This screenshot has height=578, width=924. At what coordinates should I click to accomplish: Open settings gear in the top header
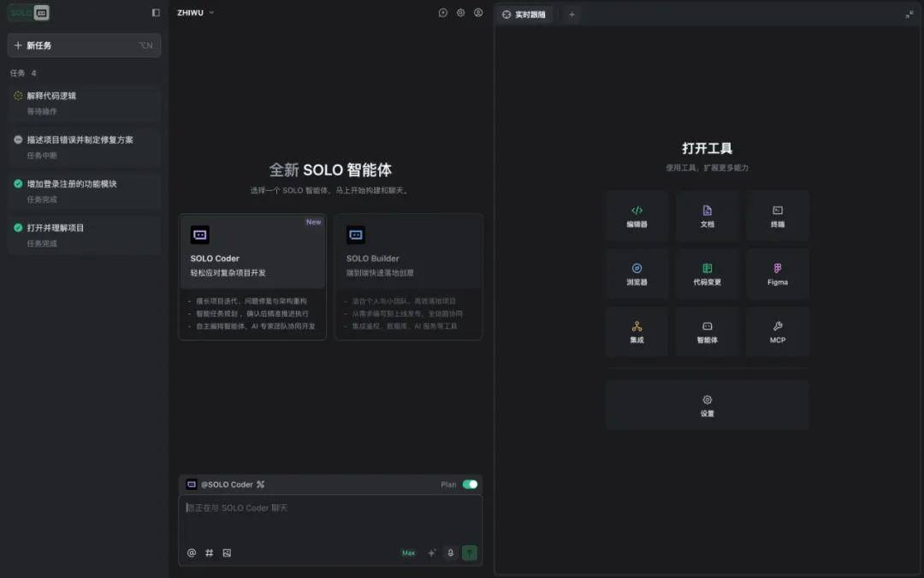(460, 12)
